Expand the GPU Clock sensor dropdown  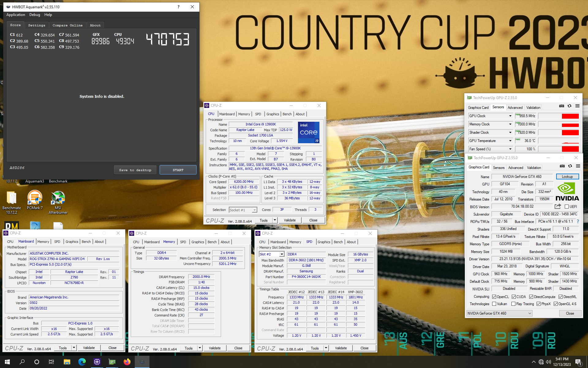510,116
